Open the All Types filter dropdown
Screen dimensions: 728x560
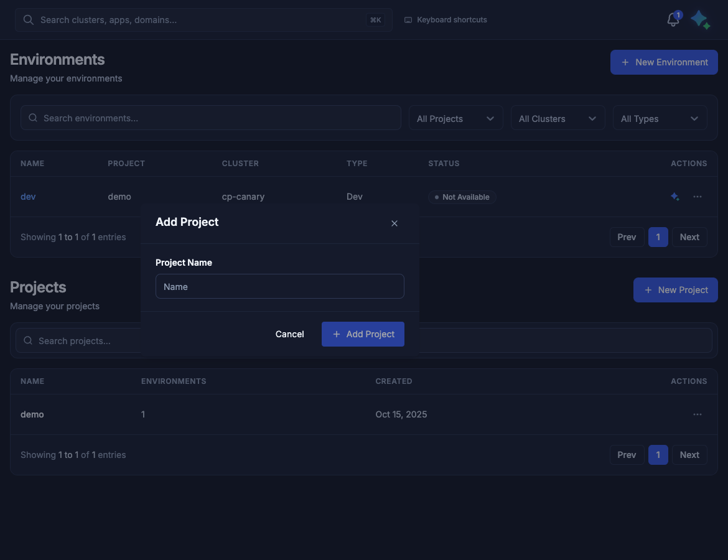(660, 118)
